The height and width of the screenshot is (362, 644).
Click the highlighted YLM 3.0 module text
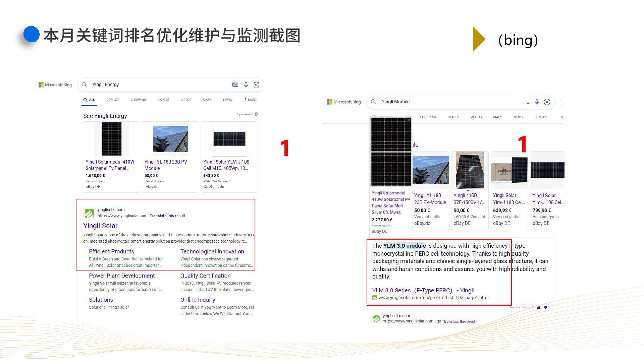[x=405, y=246]
